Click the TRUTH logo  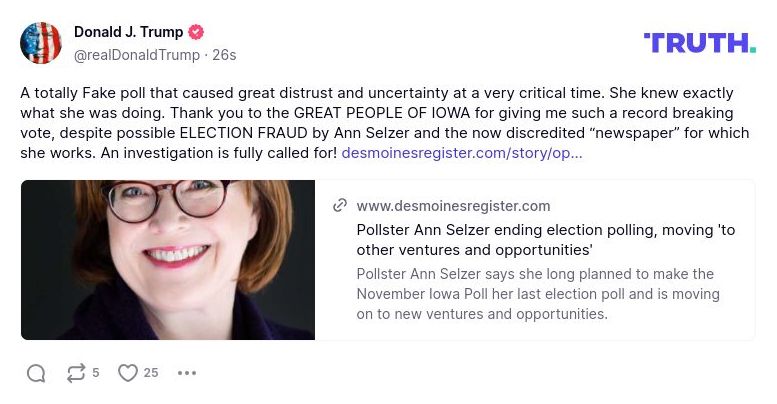pos(699,43)
